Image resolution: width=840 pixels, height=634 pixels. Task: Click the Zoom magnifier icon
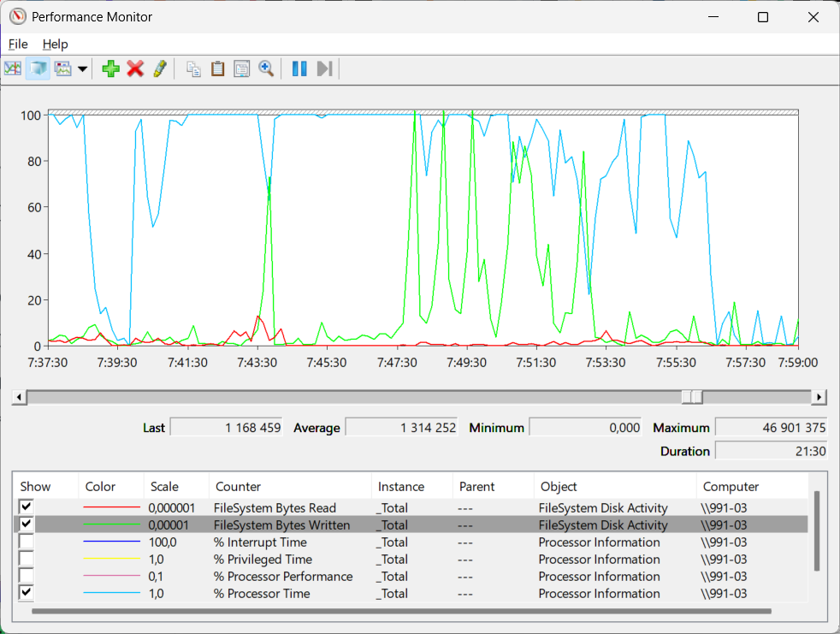tap(266, 68)
